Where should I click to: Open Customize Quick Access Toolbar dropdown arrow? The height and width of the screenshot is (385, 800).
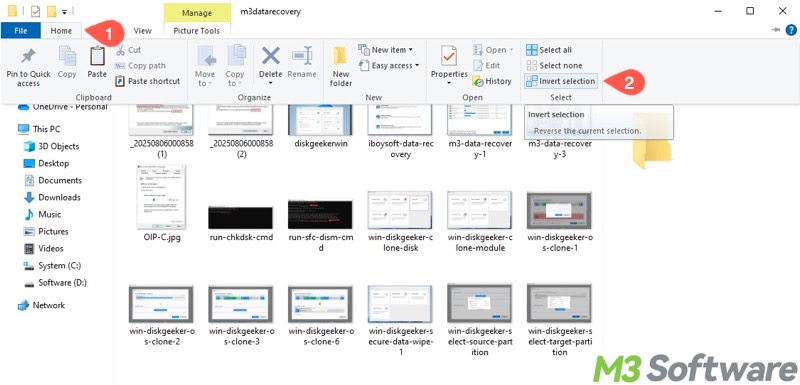(x=65, y=12)
